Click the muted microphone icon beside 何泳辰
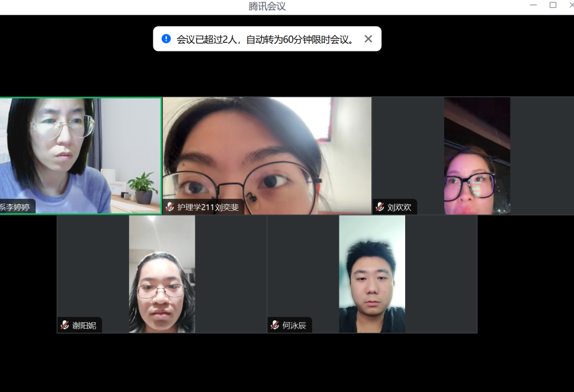 (x=275, y=325)
